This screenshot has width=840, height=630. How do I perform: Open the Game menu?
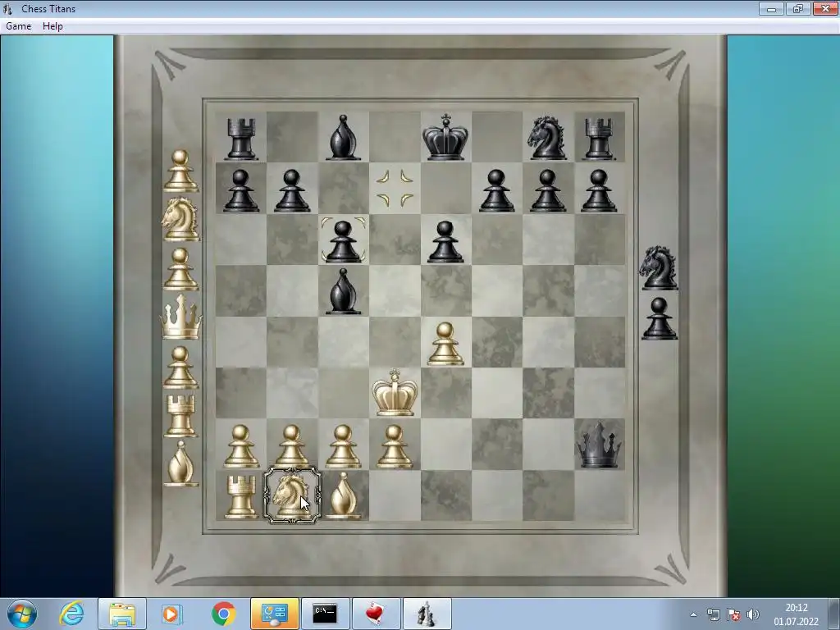[x=18, y=26]
